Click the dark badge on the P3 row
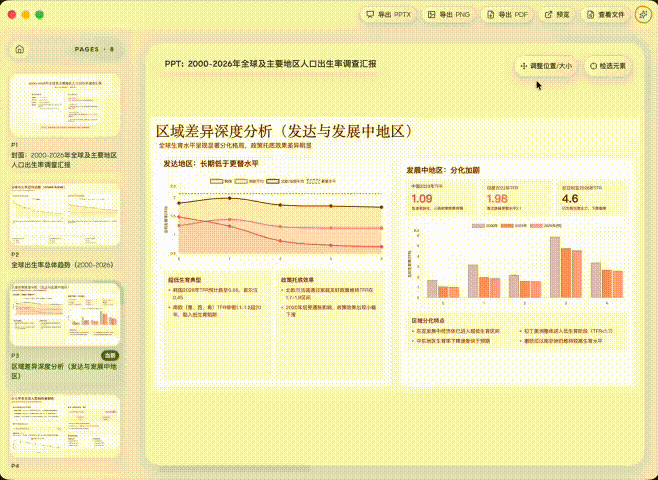The height and width of the screenshot is (480, 658). [x=110, y=356]
